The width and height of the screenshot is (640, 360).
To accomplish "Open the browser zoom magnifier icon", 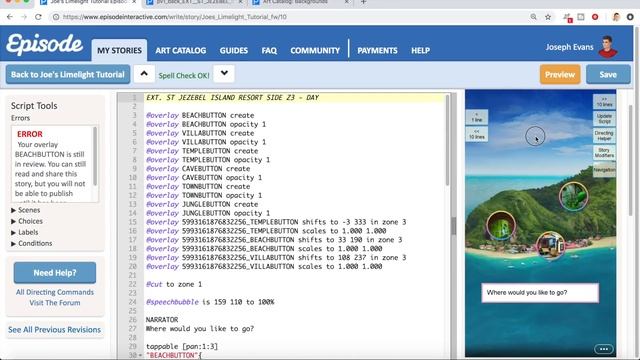I will pos(533,17).
